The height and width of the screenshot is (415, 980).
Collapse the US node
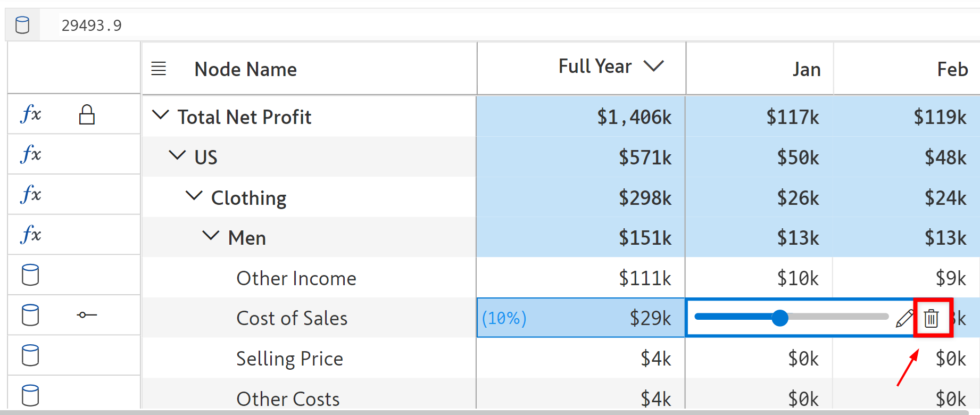(177, 155)
